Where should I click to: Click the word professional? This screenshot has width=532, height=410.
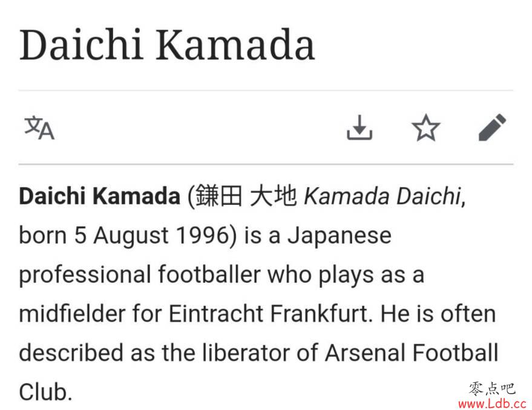point(85,274)
